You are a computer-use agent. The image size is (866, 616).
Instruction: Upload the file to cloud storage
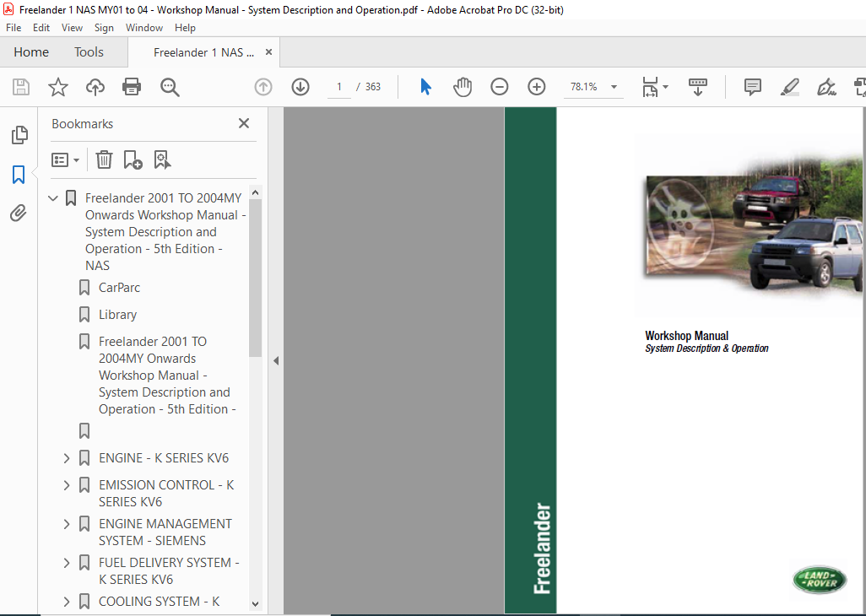coord(95,87)
